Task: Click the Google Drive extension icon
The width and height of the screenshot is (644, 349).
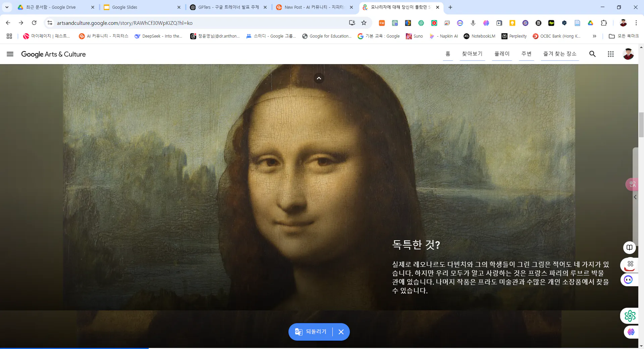Action: (x=590, y=23)
